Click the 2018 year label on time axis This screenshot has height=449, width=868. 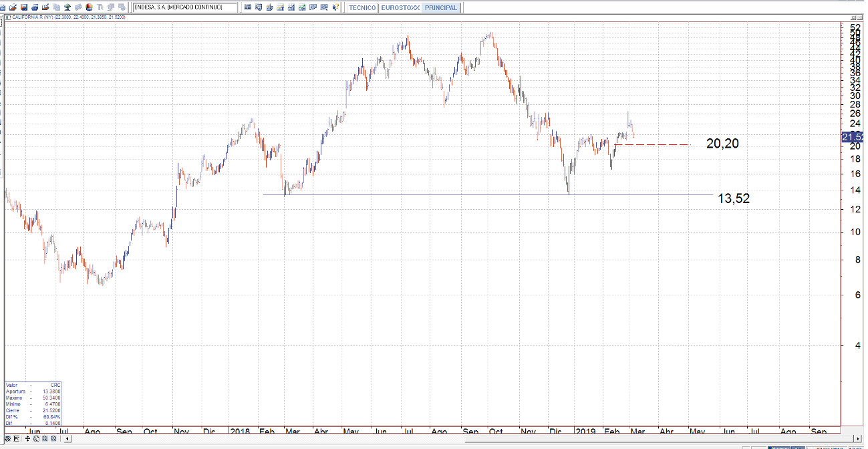(x=239, y=431)
